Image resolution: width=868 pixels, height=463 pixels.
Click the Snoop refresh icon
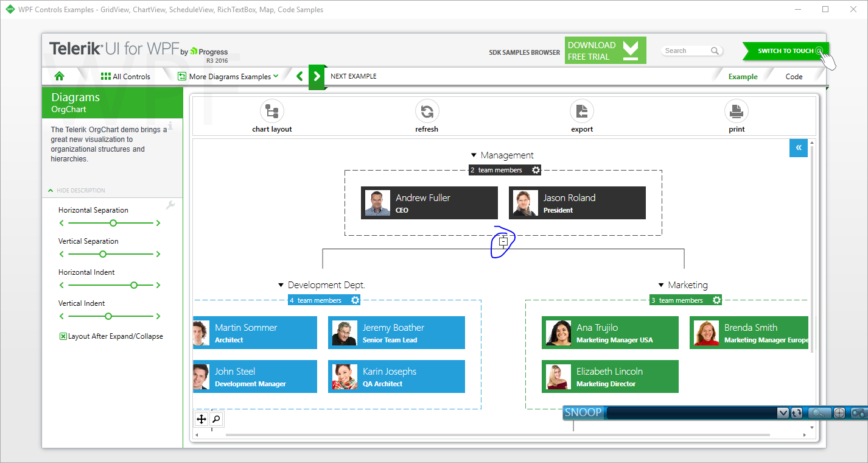pyautogui.click(x=797, y=413)
